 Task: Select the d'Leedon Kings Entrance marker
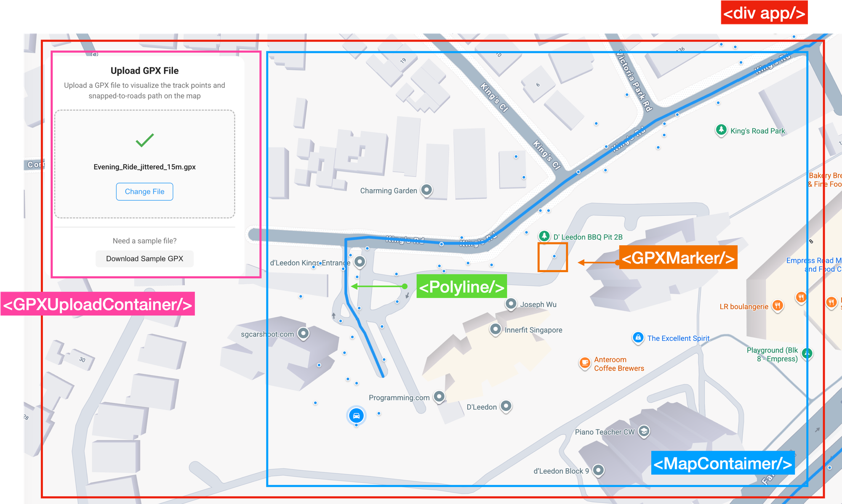click(x=359, y=262)
